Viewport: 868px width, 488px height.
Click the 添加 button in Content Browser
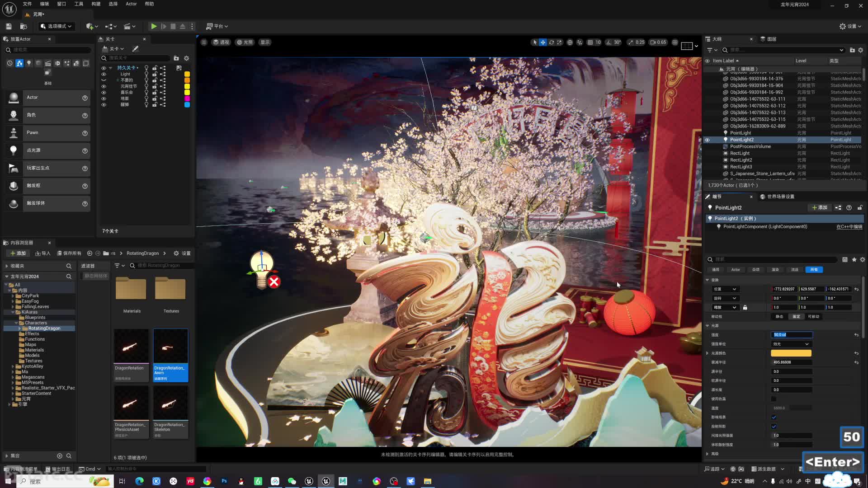(18, 253)
